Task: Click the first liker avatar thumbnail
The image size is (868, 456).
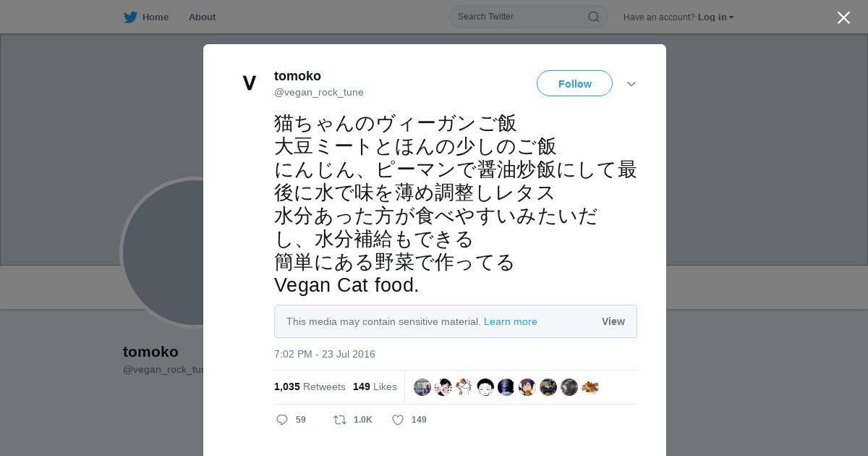Action: [x=422, y=387]
